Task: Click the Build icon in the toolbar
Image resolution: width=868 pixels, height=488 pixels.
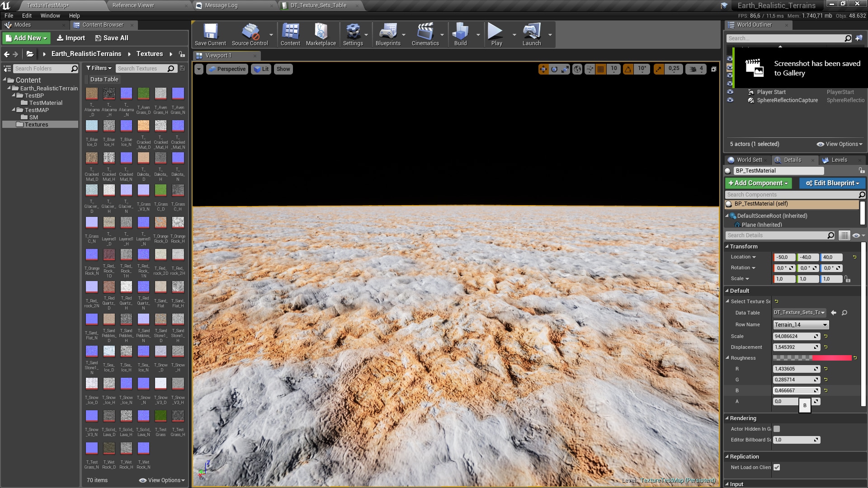Action: (x=460, y=32)
